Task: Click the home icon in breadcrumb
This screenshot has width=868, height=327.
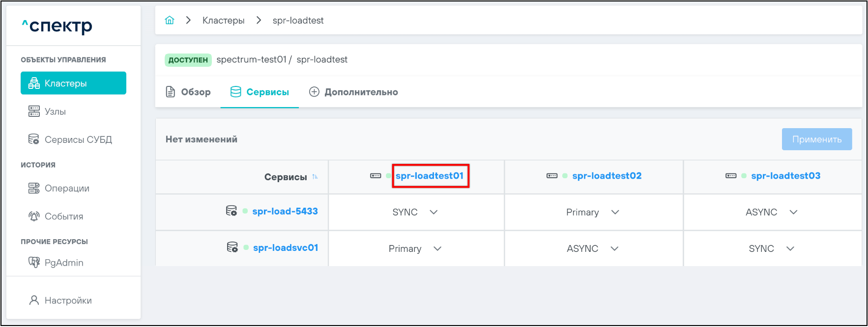Action: point(170,20)
